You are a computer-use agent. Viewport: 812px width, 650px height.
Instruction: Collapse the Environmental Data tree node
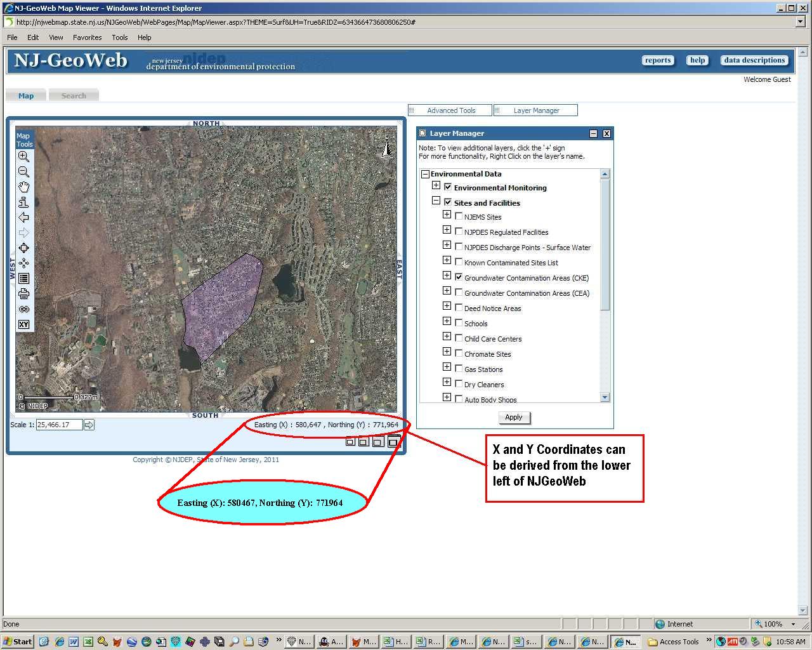point(425,174)
